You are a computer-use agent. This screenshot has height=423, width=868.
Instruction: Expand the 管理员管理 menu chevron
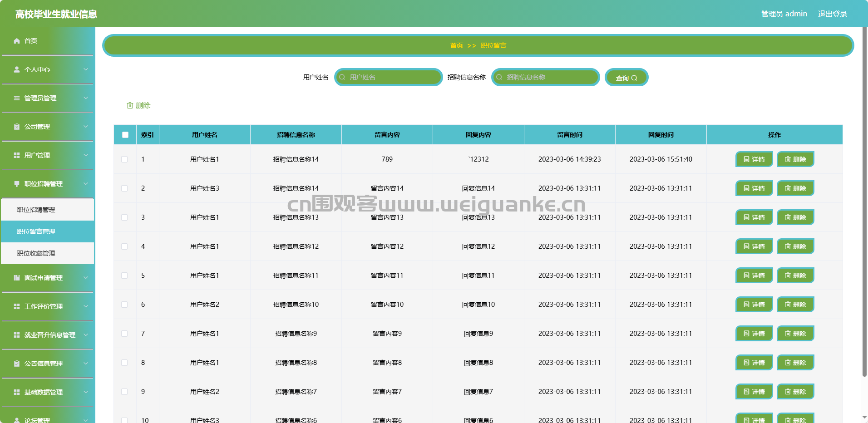click(86, 98)
